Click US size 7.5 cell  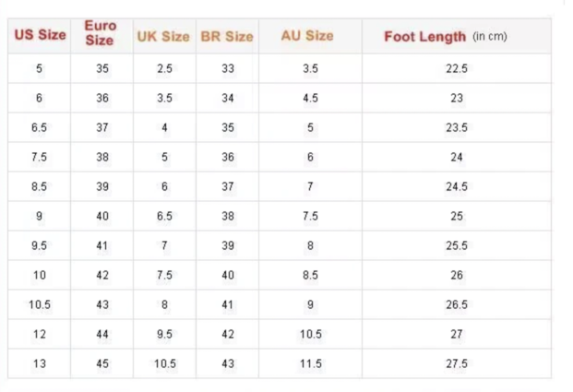click(x=40, y=158)
